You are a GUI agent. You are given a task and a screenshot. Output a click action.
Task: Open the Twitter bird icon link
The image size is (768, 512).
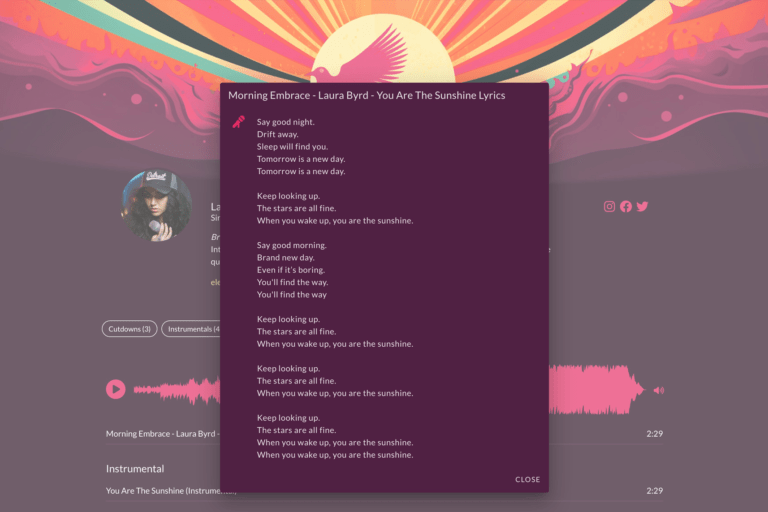coord(642,206)
